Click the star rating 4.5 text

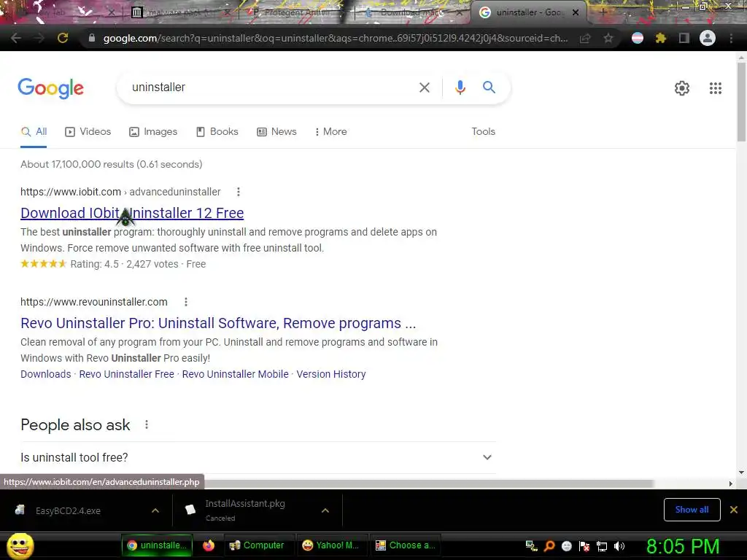point(94,264)
